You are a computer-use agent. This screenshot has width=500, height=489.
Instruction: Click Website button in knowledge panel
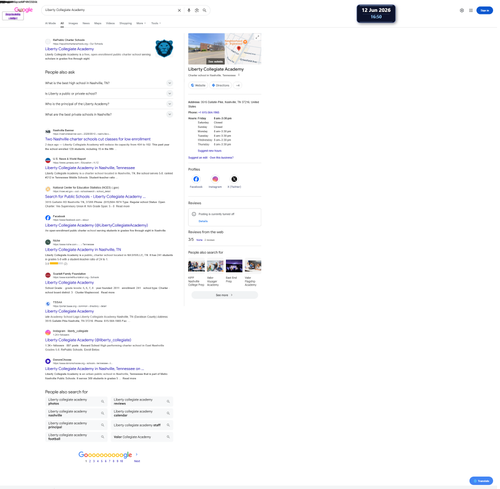pos(198,85)
